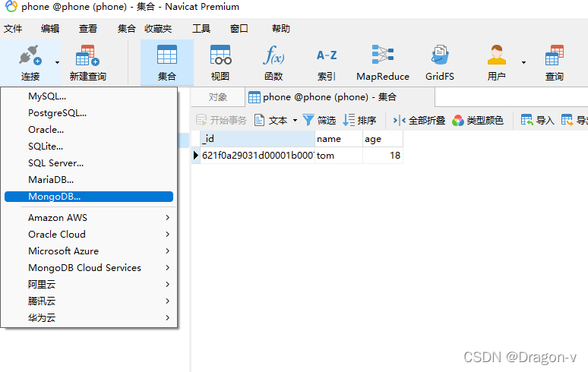Switch to phone @phone (phone) - 集合 tab

[340, 97]
